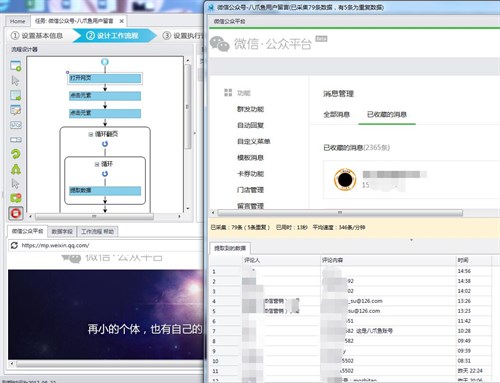Click the WeChat logo in the collection window
The width and height of the screenshot is (500, 383).
click(x=220, y=44)
